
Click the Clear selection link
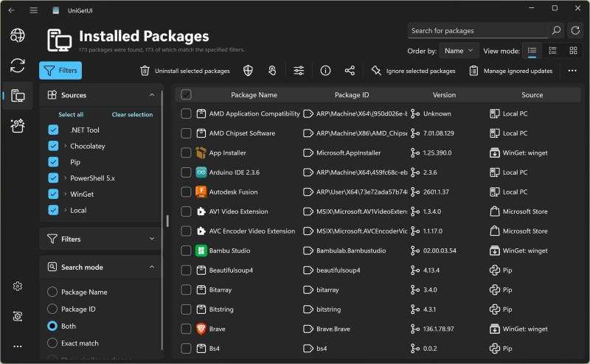coord(132,114)
